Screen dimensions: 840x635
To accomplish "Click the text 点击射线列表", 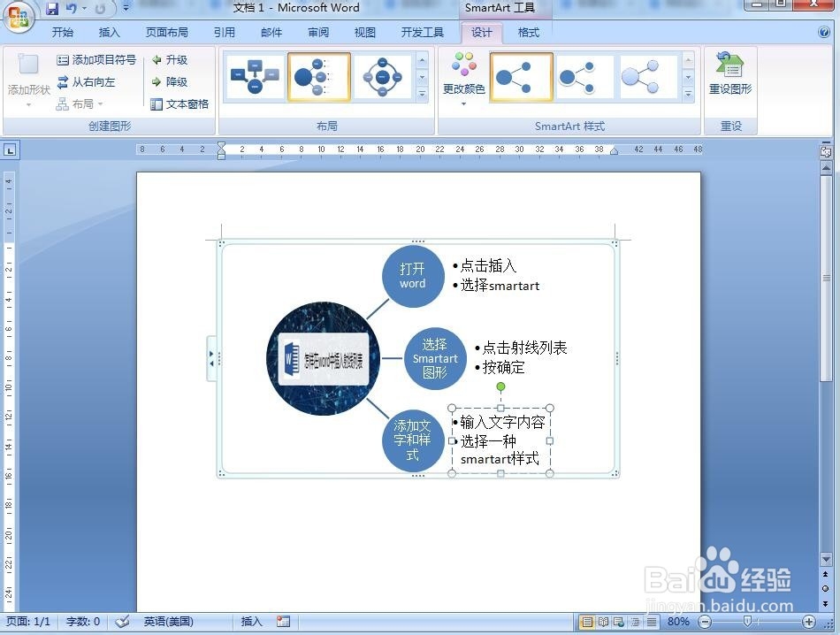I will coord(524,348).
